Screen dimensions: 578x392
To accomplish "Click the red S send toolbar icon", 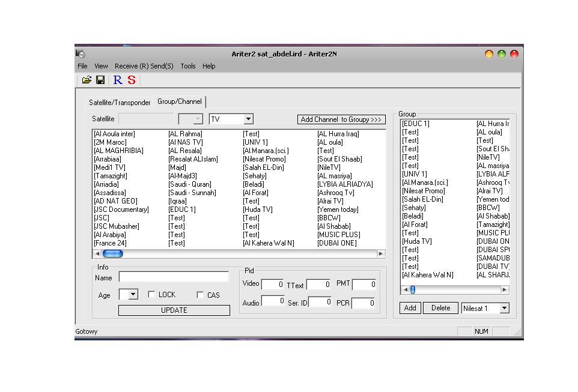I will [x=132, y=80].
